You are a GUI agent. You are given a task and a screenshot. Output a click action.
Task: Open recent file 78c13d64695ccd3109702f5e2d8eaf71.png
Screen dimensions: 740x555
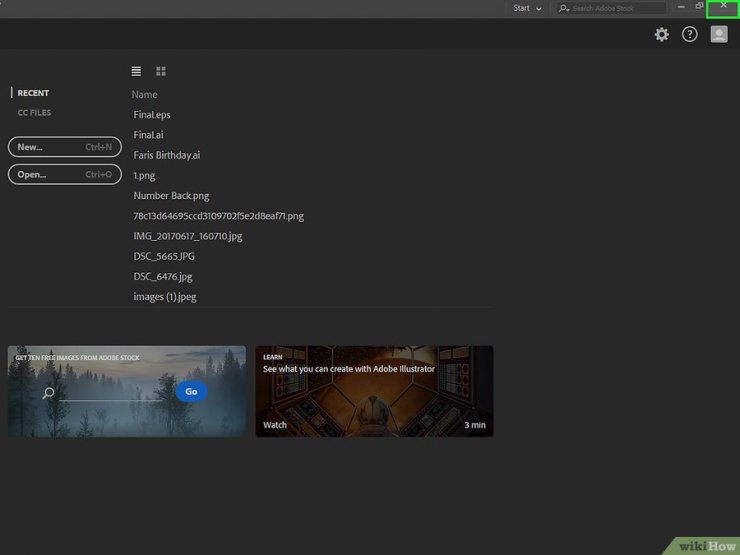(x=219, y=216)
